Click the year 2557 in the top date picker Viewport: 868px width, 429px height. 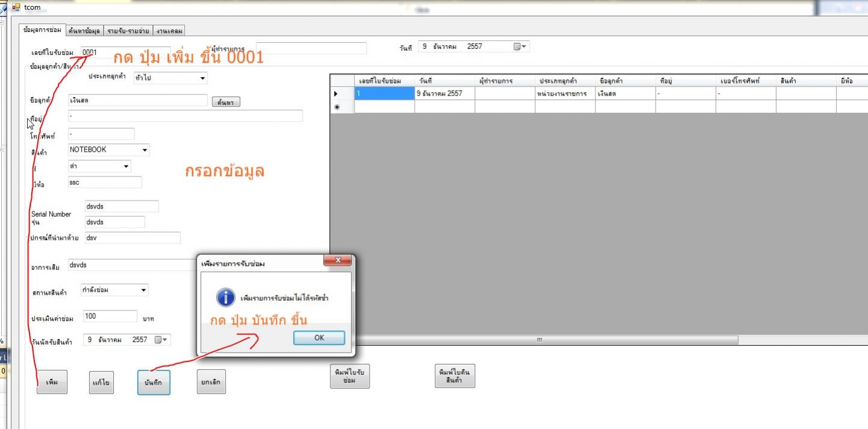tap(474, 46)
